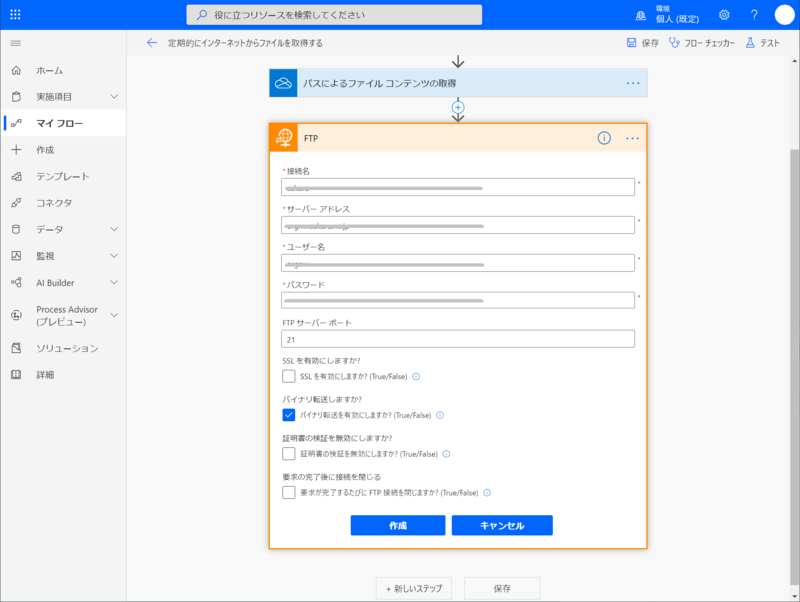Screen dimensions: 800x602
Task: Click the search magnifier icon
Action: tap(202, 15)
